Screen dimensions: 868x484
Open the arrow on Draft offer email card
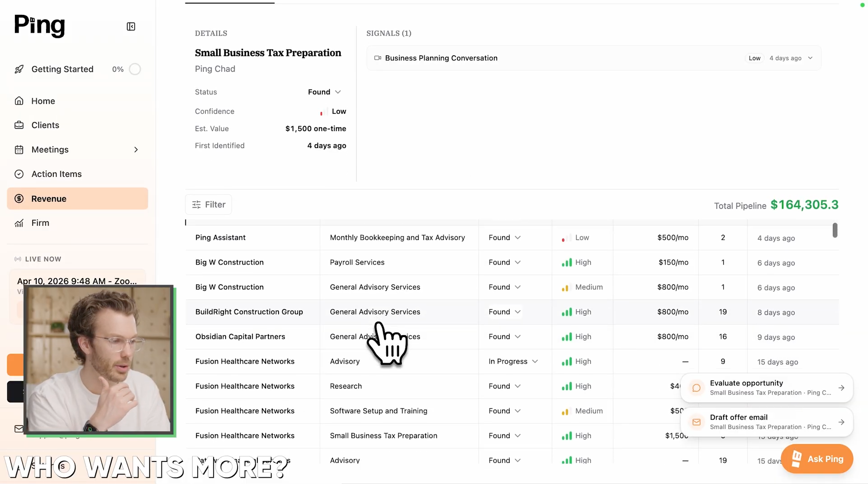click(841, 422)
